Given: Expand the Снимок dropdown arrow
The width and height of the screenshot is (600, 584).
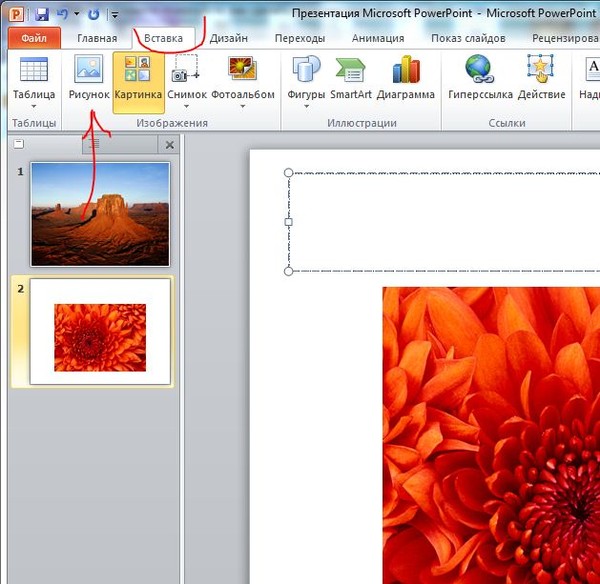Looking at the screenshot, I should point(186,106).
